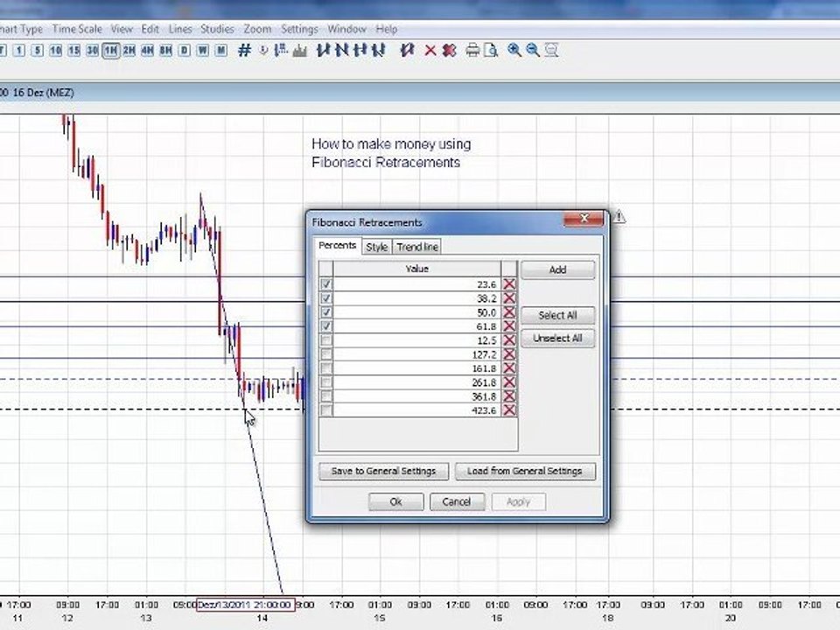Screen dimensions: 840x630
Task: Open the Time Scale menu
Action: pyautogui.click(x=77, y=29)
